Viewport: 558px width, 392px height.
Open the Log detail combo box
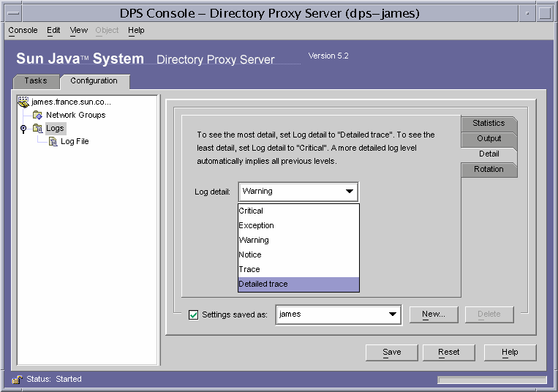point(298,192)
